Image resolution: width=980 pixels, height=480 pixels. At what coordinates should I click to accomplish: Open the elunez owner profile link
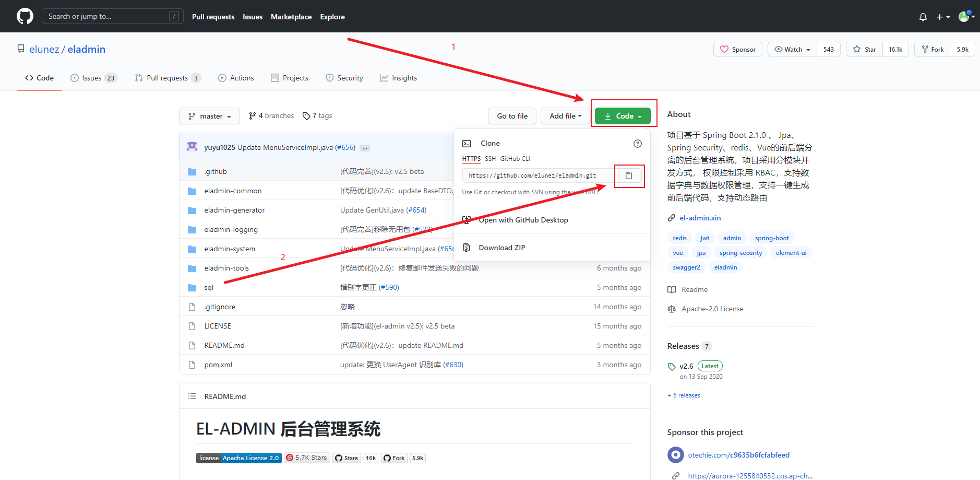click(44, 49)
